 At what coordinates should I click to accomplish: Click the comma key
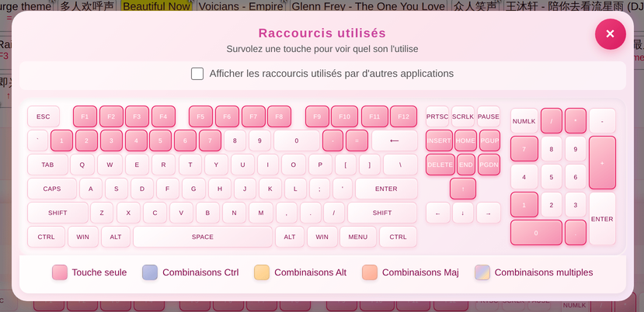(287, 213)
